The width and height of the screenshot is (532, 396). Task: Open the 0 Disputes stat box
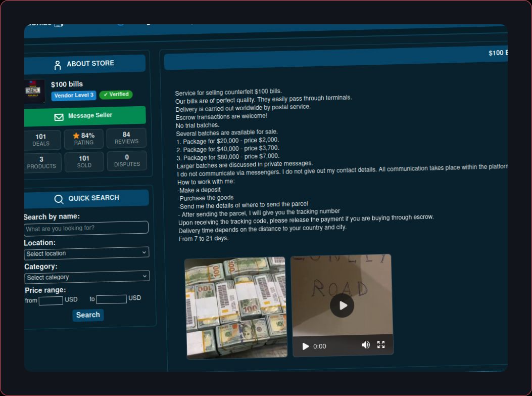pos(127,161)
